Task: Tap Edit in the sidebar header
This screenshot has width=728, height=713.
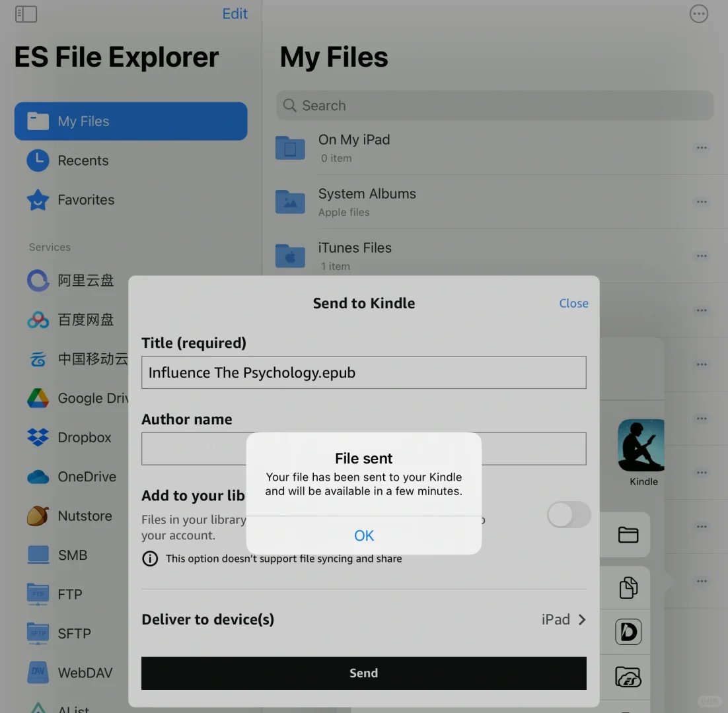Action: click(x=235, y=14)
